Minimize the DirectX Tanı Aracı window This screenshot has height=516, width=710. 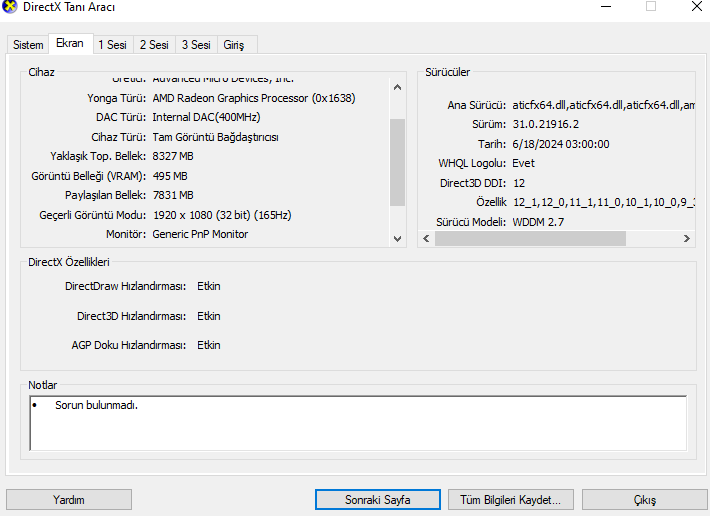pyautogui.click(x=606, y=7)
